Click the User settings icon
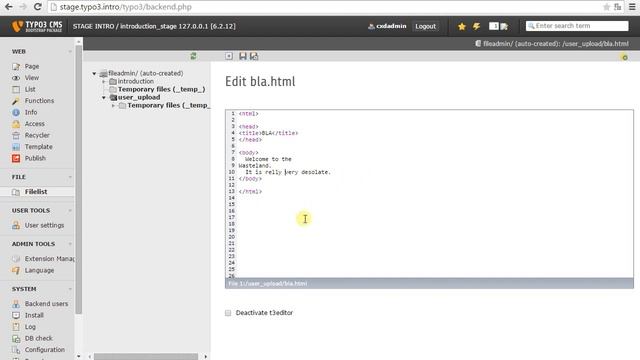640x360 pixels. (x=16, y=225)
